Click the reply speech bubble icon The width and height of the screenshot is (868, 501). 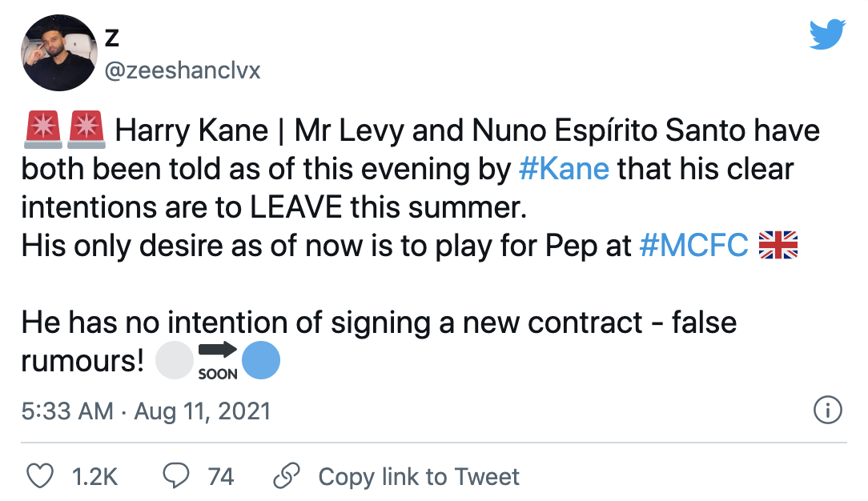[x=175, y=477]
